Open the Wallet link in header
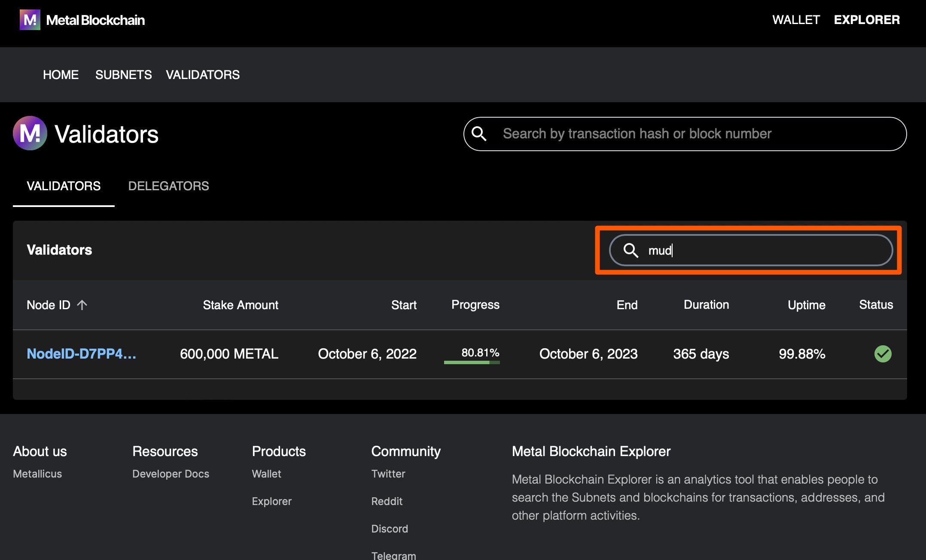The image size is (926, 560). click(x=796, y=20)
